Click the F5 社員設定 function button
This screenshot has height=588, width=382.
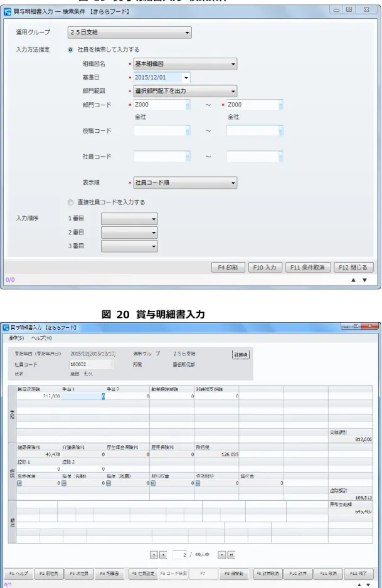[x=144, y=574]
